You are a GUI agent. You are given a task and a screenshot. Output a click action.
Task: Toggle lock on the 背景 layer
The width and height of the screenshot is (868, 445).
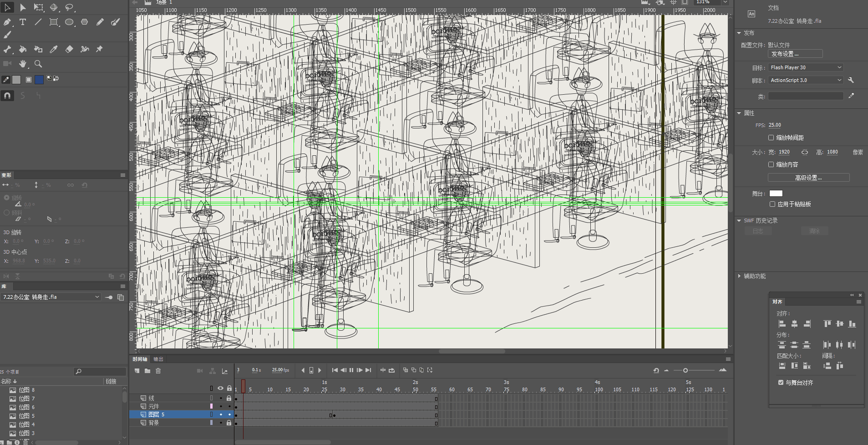229,423
